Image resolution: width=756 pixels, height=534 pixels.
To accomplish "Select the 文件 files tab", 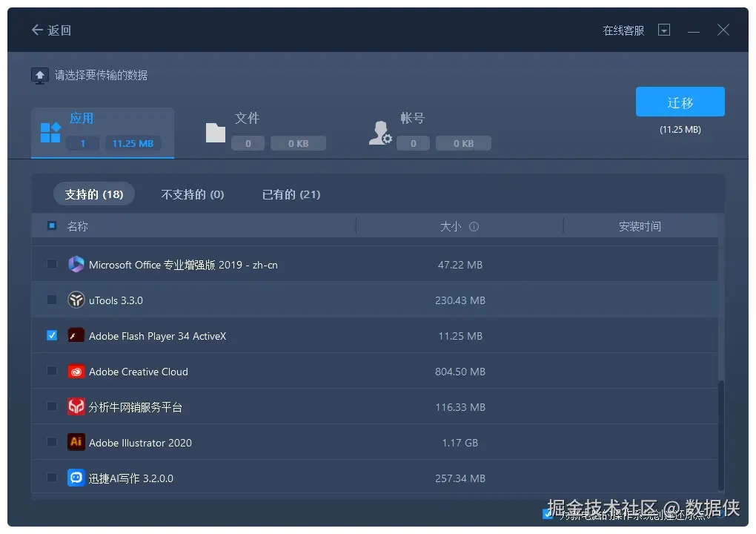I will 265,133.
